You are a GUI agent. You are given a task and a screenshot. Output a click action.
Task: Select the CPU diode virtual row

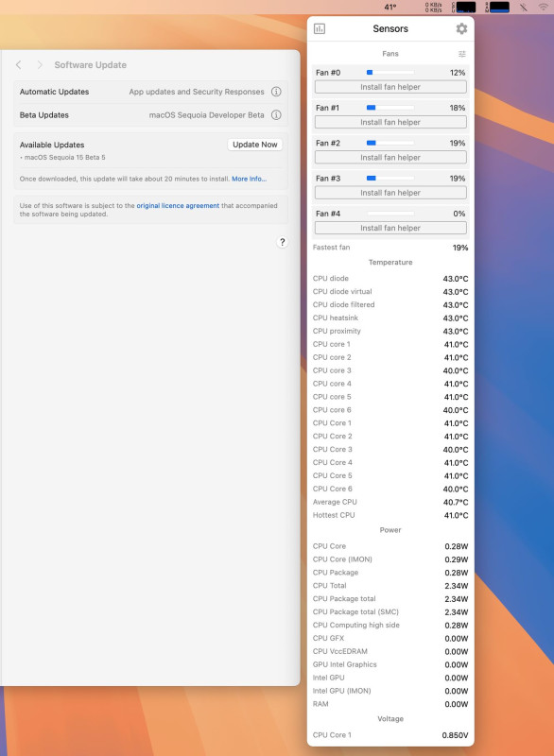[390, 291]
